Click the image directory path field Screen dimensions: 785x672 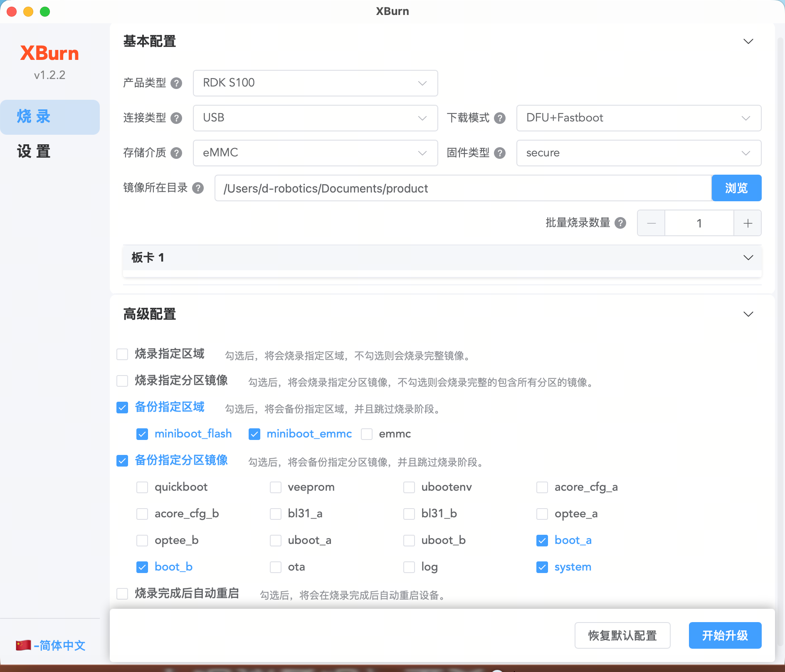463,188
